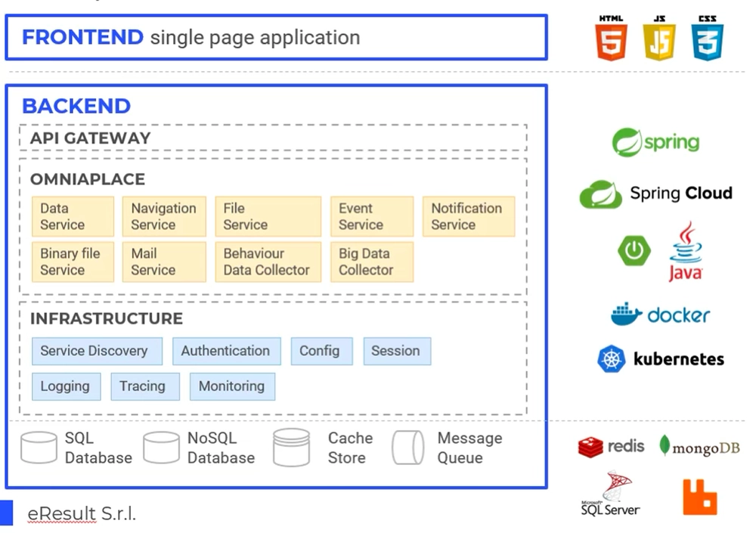This screenshot has height=533, width=756.
Task: Click the Notification Service box
Action: coord(469,216)
